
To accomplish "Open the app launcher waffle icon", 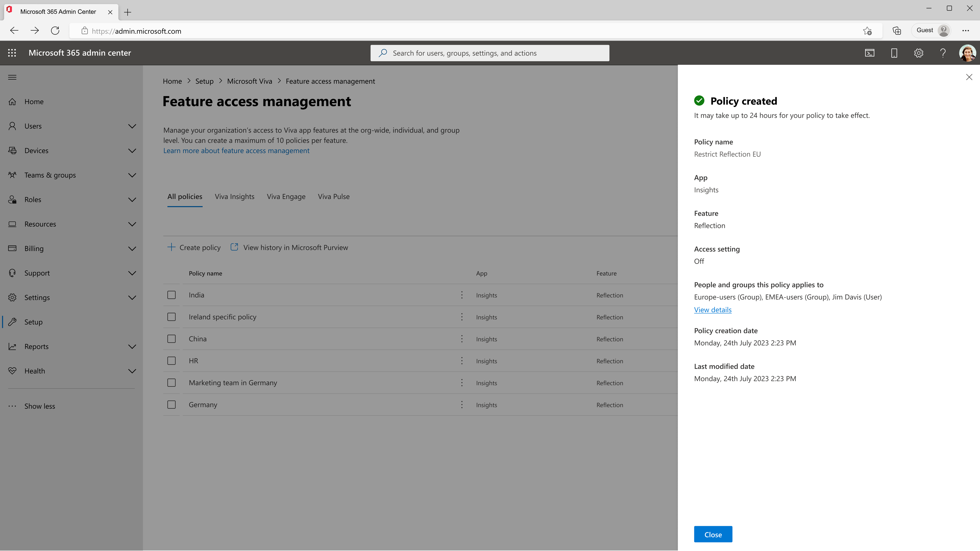I will click(12, 53).
